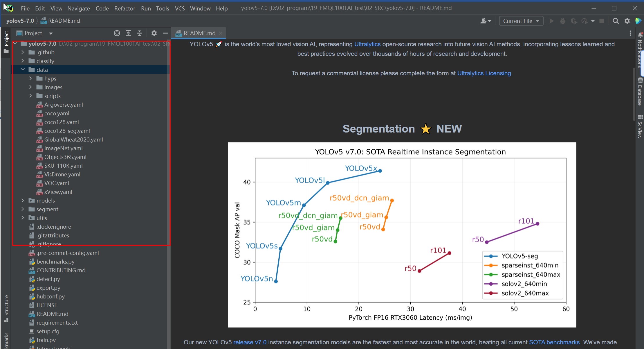
Task: Open the Refactor menu
Action: (x=125, y=8)
